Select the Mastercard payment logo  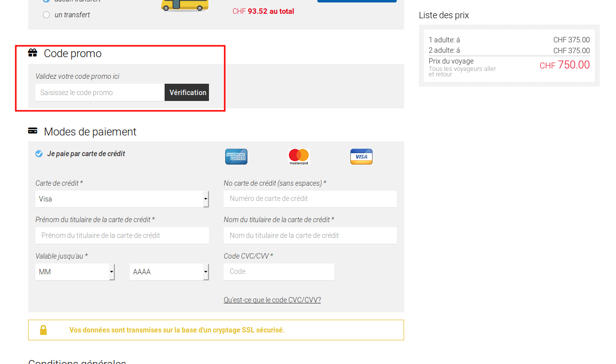[x=299, y=157]
